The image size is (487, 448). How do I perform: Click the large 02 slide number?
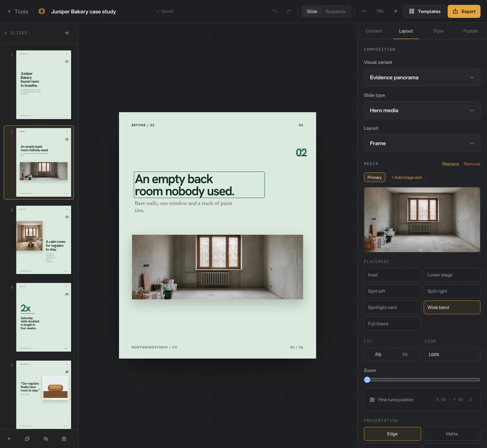coord(301,152)
